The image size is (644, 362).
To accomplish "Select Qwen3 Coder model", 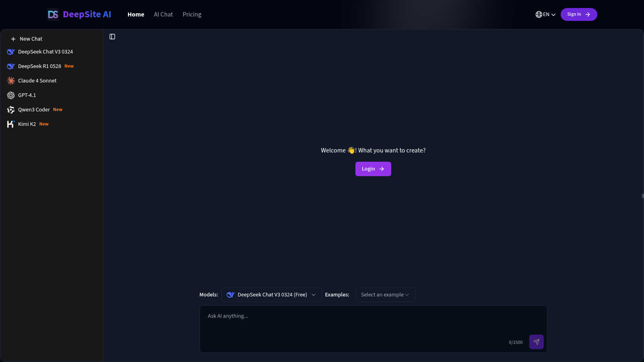I will click(34, 110).
